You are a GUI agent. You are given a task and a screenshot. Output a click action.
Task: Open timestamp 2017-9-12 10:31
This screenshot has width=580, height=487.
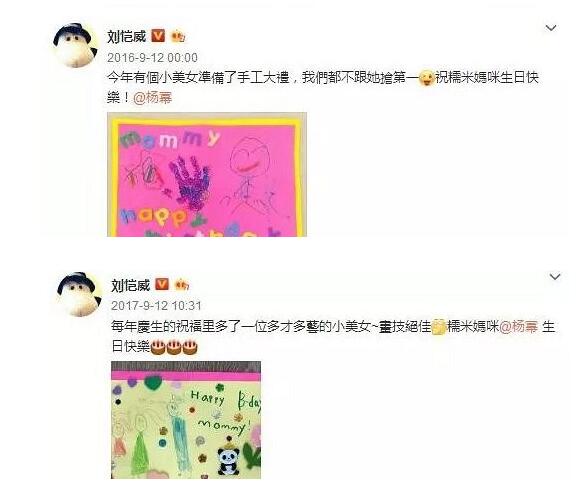(x=156, y=306)
